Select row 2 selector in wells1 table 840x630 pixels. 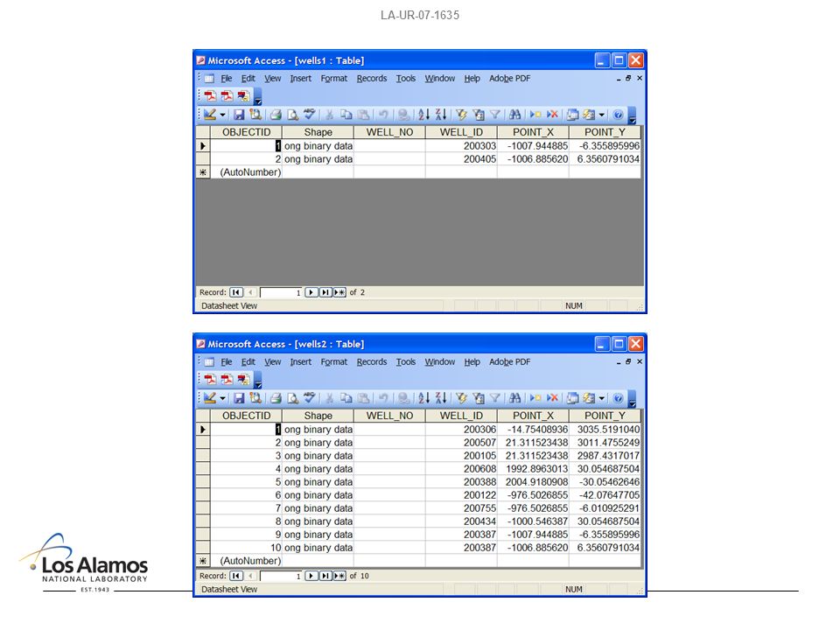[203, 159]
